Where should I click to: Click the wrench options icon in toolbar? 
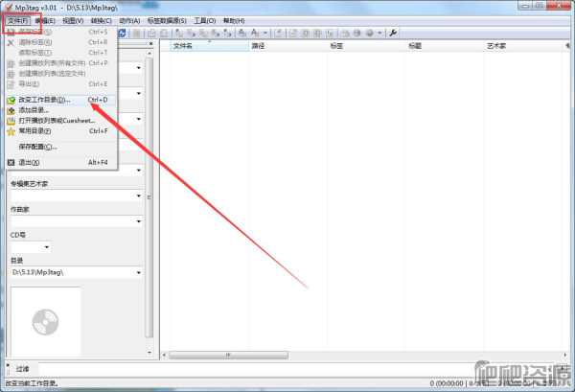pyautogui.click(x=392, y=33)
